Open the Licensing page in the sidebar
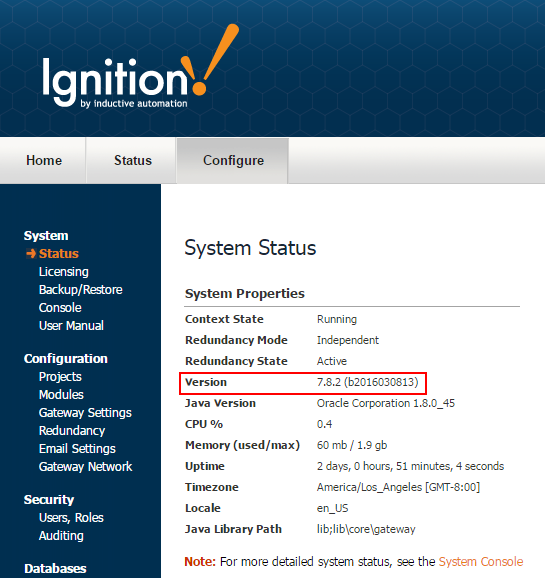 (x=64, y=272)
